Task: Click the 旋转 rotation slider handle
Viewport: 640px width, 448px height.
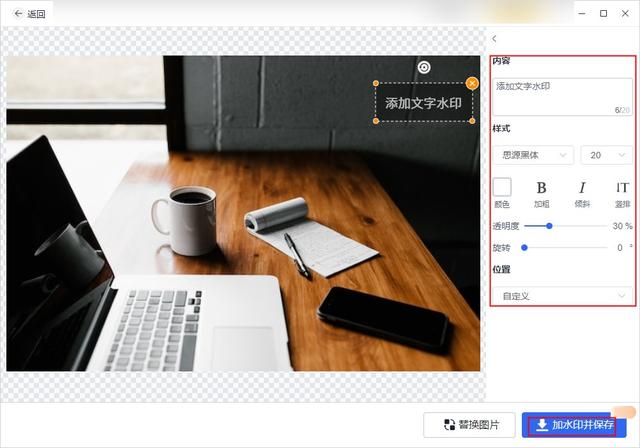Action: 524,247
